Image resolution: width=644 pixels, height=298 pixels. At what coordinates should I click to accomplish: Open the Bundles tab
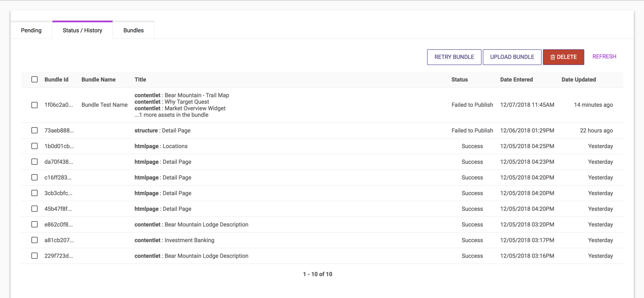tap(133, 30)
